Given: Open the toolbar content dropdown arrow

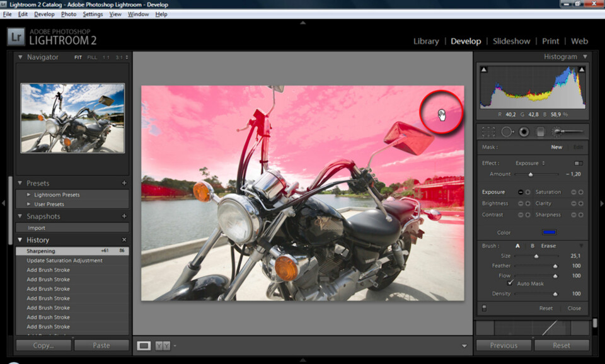Looking at the screenshot, I should point(464,346).
